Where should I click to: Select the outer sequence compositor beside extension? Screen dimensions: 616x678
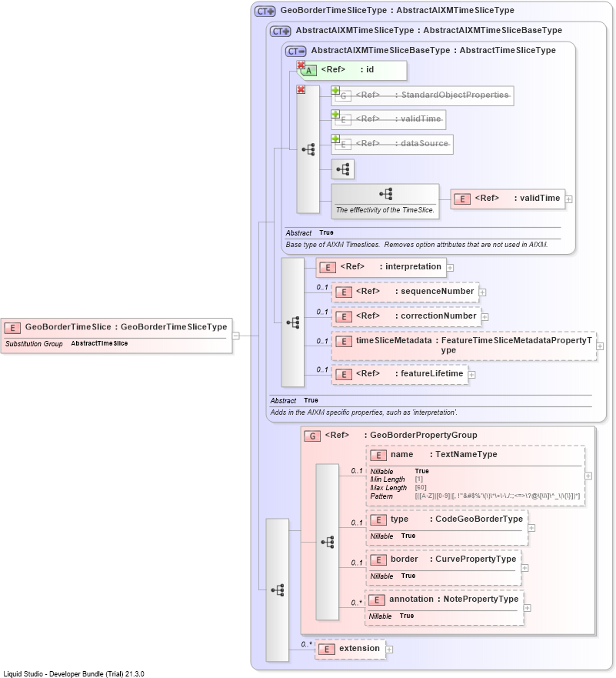coord(278,590)
